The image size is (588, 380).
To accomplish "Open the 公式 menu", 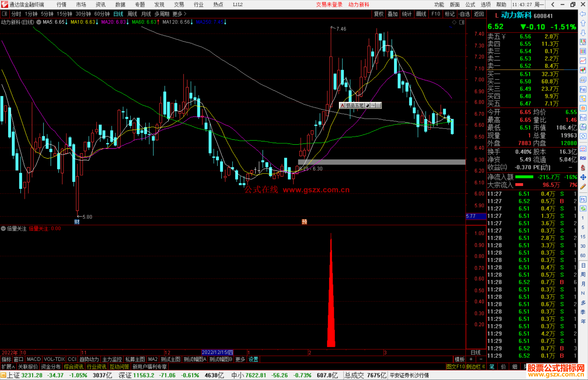I will [470, 4].
